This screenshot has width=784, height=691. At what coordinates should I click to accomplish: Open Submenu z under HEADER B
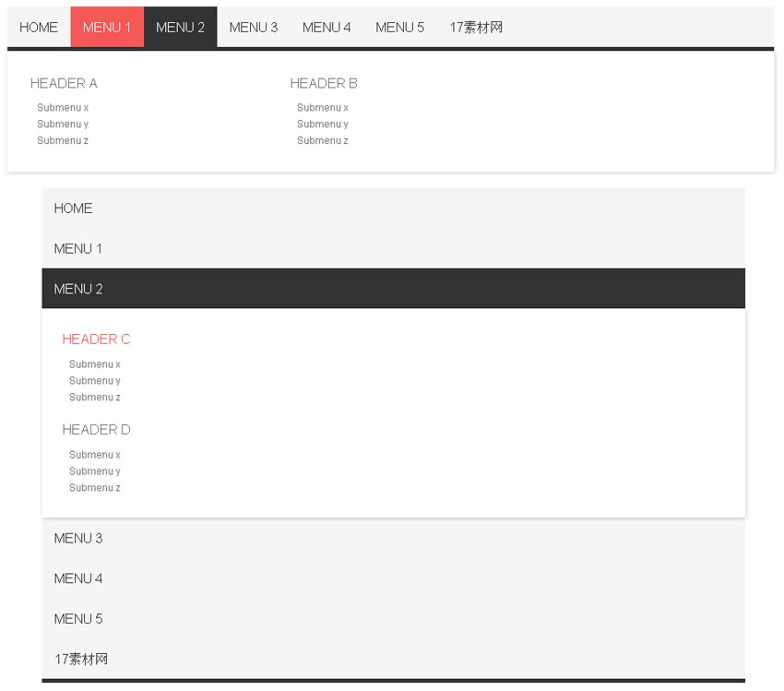tap(323, 140)
